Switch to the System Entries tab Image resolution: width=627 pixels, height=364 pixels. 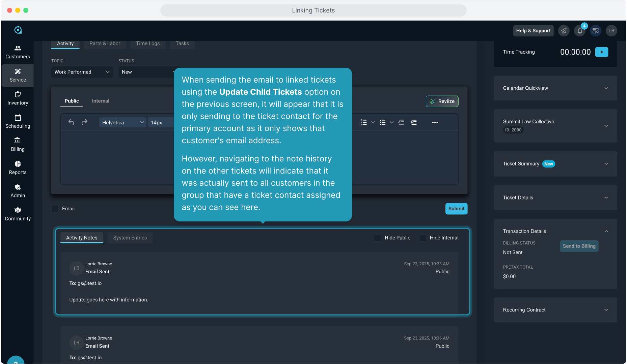(130, 238)
